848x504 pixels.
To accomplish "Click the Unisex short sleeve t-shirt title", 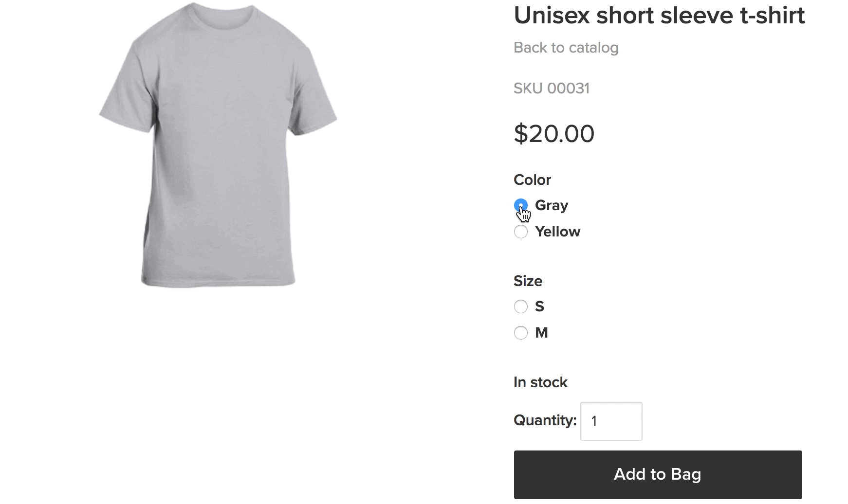I will point(659,16).
